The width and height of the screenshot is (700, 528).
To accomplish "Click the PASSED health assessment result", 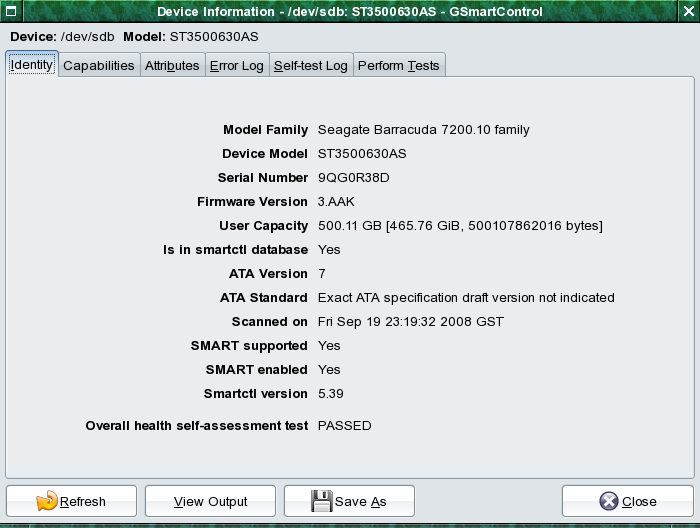I will 344,426.
